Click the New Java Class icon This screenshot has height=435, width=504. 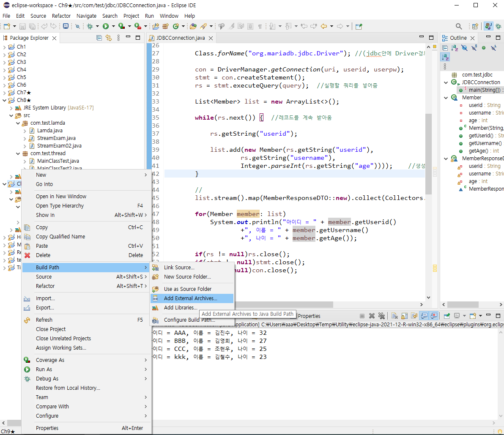click(176, 26)
